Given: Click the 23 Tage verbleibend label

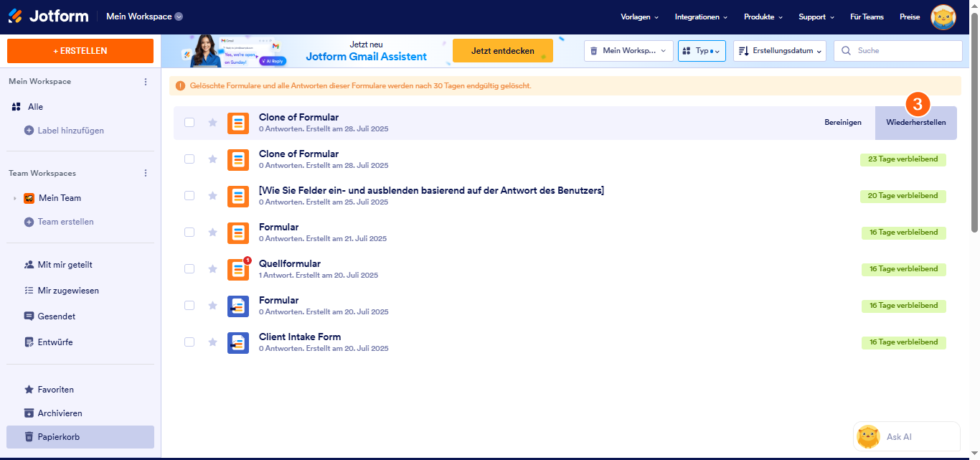Looking at the screenshot, I should pos(903,159).
